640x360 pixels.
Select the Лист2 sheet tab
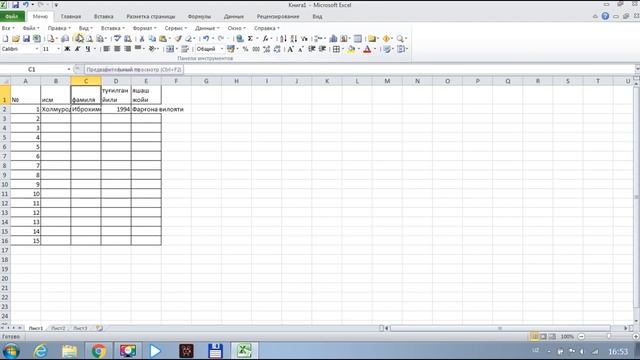(58, 328)
